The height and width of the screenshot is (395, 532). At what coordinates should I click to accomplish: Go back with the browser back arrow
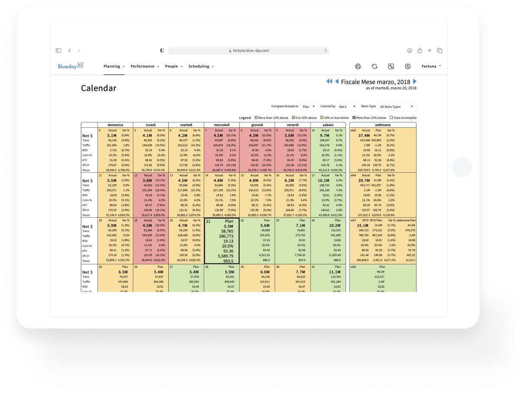(x=70, y=51)
